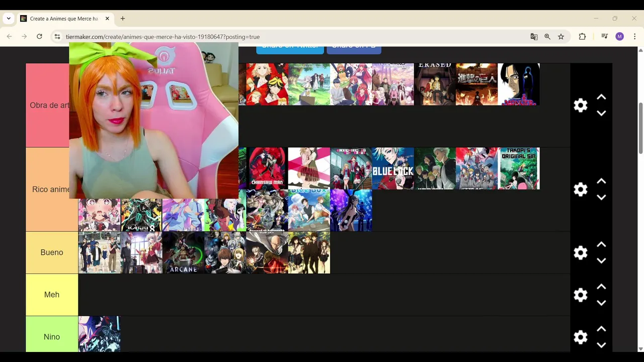Select the Create a Animes que Merce tab
The width and height of the screenshot is (644, 362).
point(65,19)
